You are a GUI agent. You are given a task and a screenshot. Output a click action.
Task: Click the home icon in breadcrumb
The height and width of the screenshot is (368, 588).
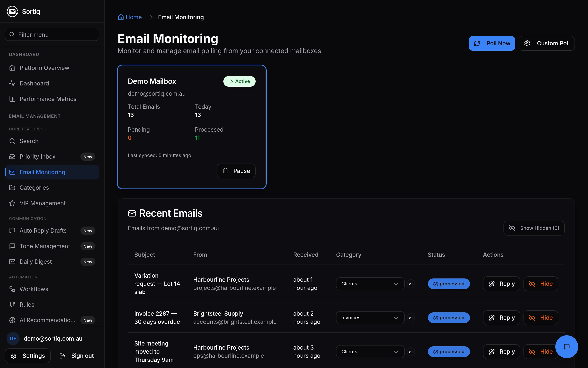[121, 17]
